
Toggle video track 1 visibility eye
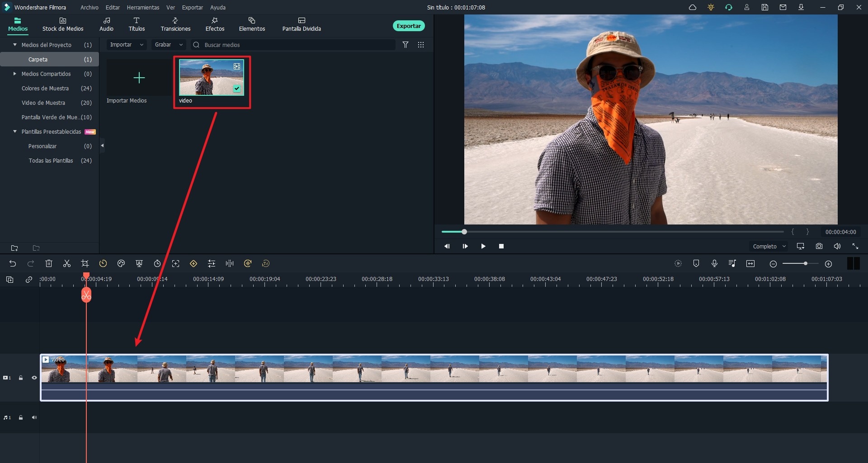pyautogui.click(x=34, y=378)
